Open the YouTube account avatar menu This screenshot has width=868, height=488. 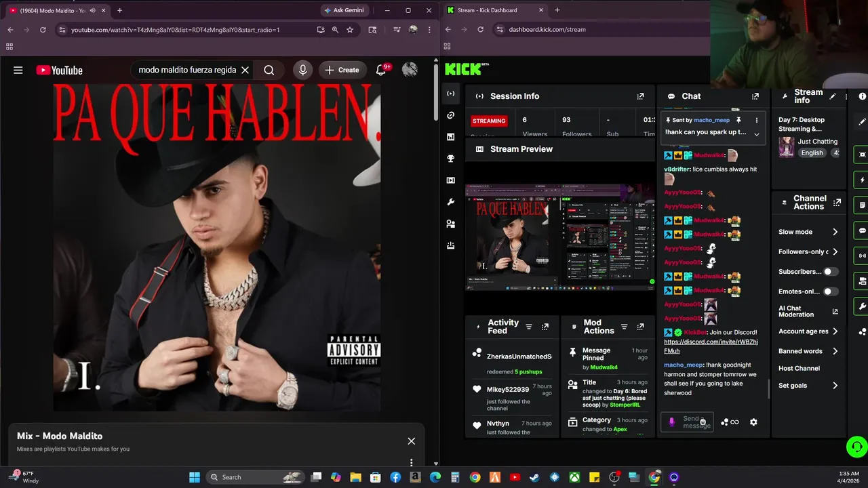[410, 70]
